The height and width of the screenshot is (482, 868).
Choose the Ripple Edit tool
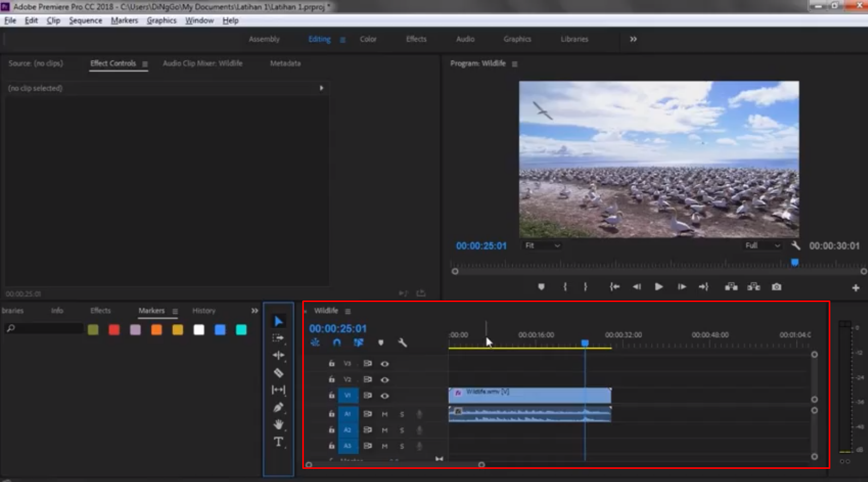[x=278, y=356]
